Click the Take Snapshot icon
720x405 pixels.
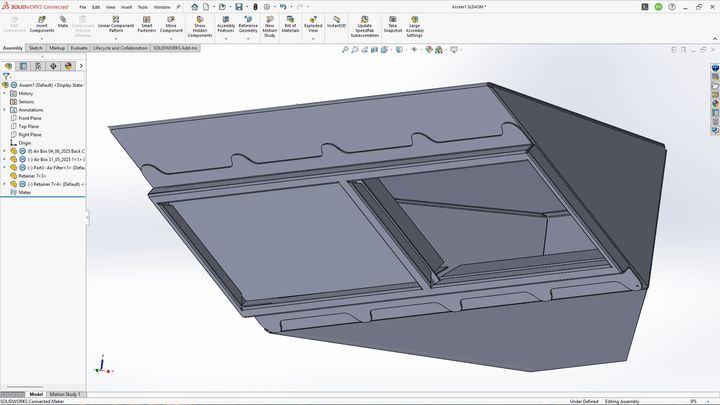click(393, 21)
